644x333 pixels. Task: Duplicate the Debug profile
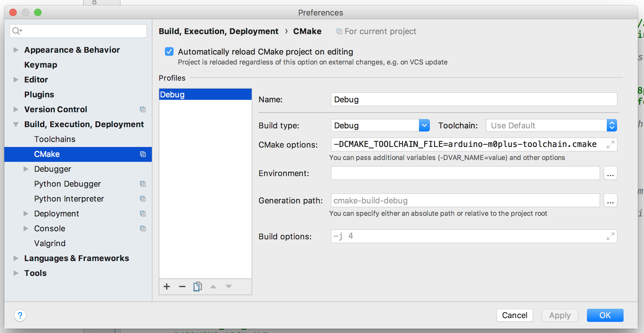pos(197,286)
